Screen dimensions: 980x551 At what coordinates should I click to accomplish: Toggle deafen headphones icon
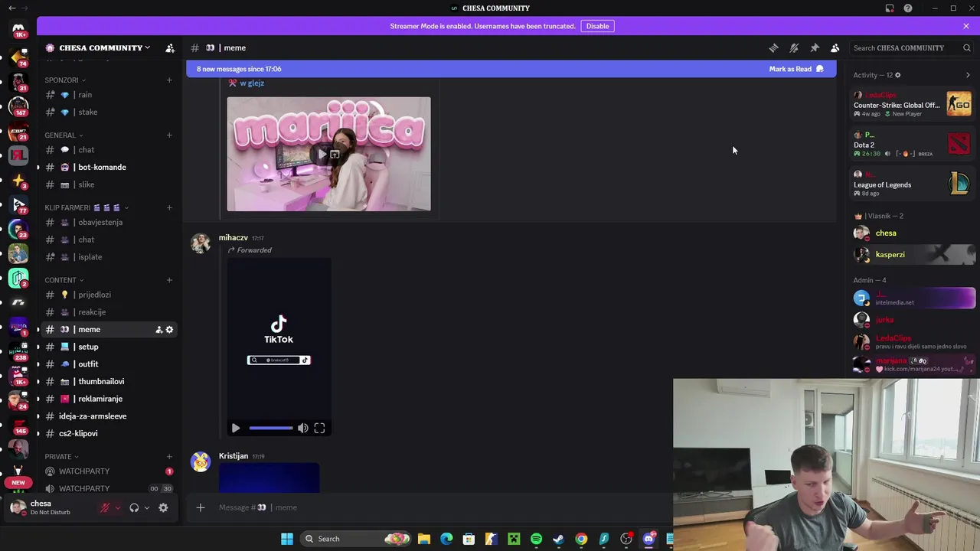[x=134, y=507]
